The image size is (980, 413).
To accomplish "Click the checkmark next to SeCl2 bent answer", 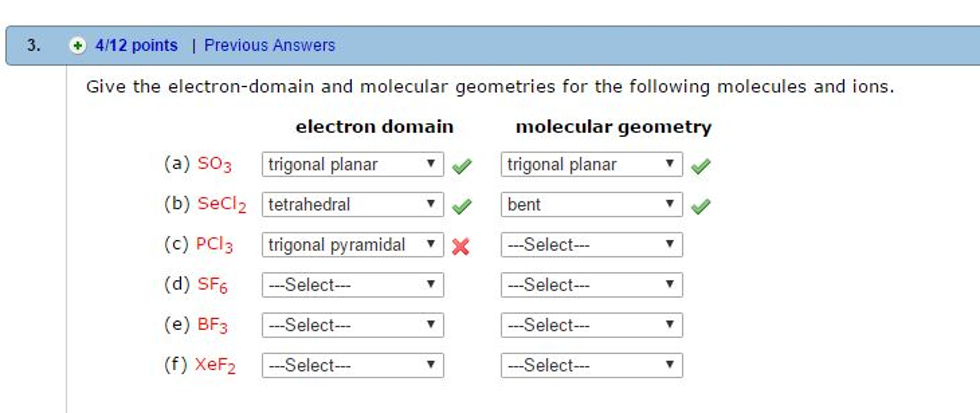I will point(701,205).
